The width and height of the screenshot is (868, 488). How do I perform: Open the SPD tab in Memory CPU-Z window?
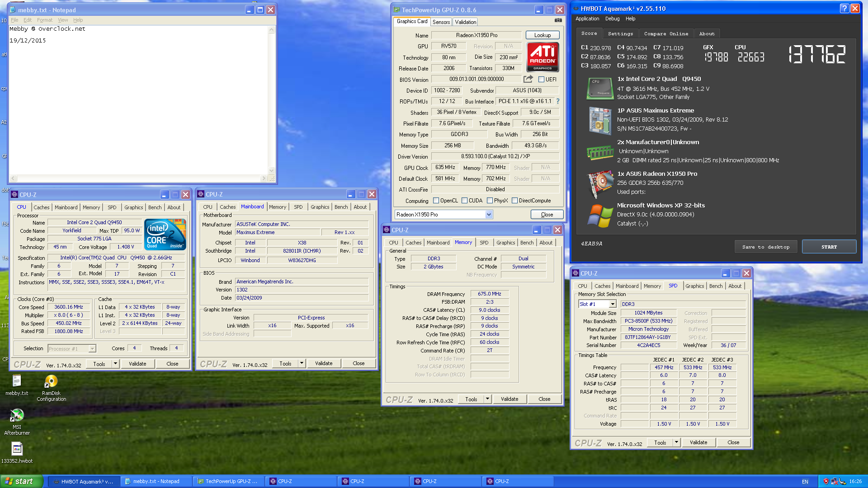tap(484, 243)
